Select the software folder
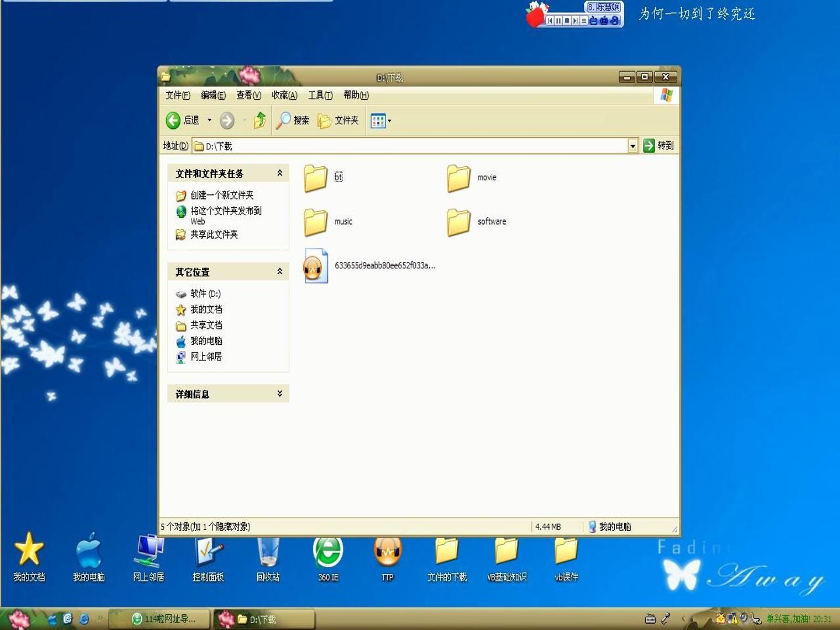This screenshot has height=630, width=840. point(477,222)
